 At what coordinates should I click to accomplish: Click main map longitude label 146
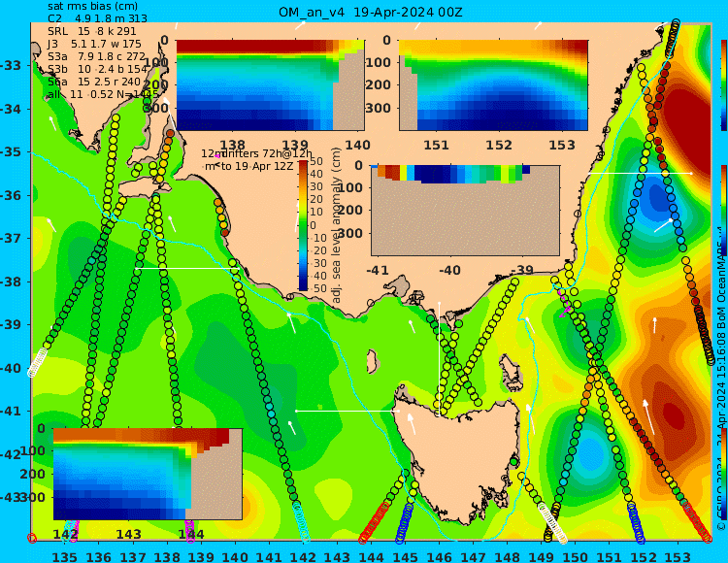[x=439, y=556]
